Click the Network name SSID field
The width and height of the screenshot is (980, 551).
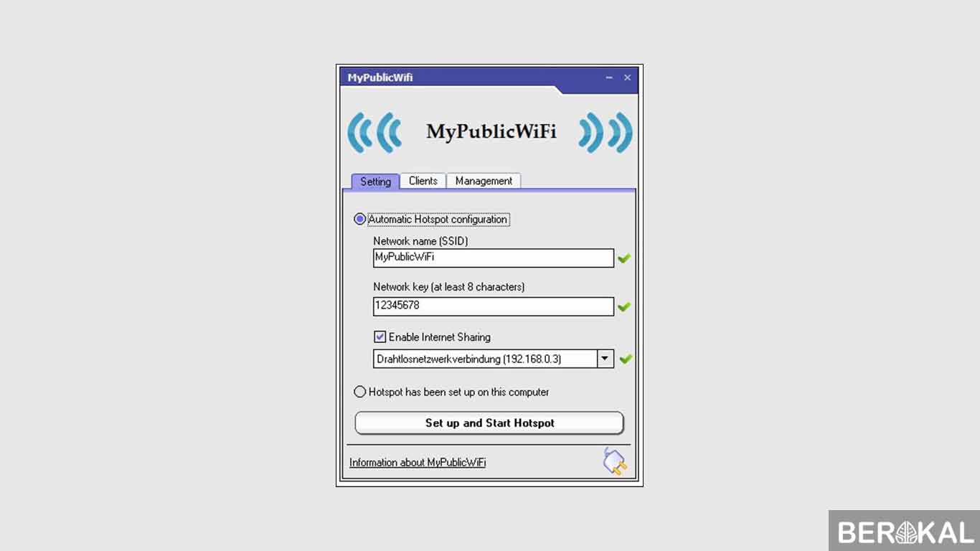click(494, 258)
